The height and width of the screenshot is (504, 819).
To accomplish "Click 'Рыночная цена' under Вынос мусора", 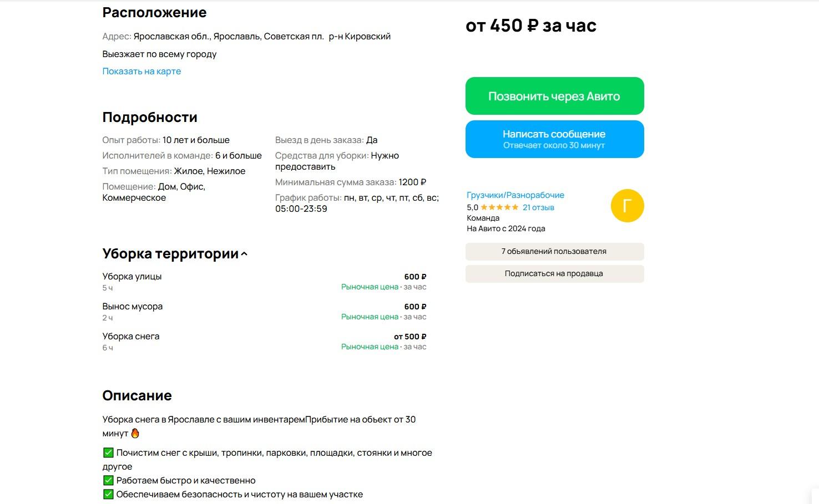I will (370, 317).
